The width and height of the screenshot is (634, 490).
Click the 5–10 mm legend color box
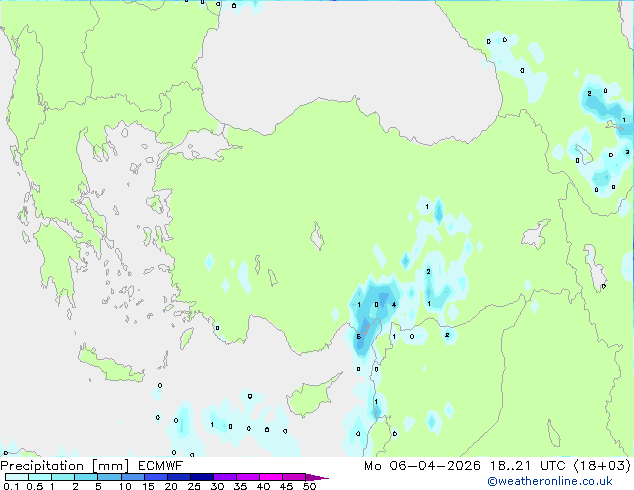[x=109, y=477]
